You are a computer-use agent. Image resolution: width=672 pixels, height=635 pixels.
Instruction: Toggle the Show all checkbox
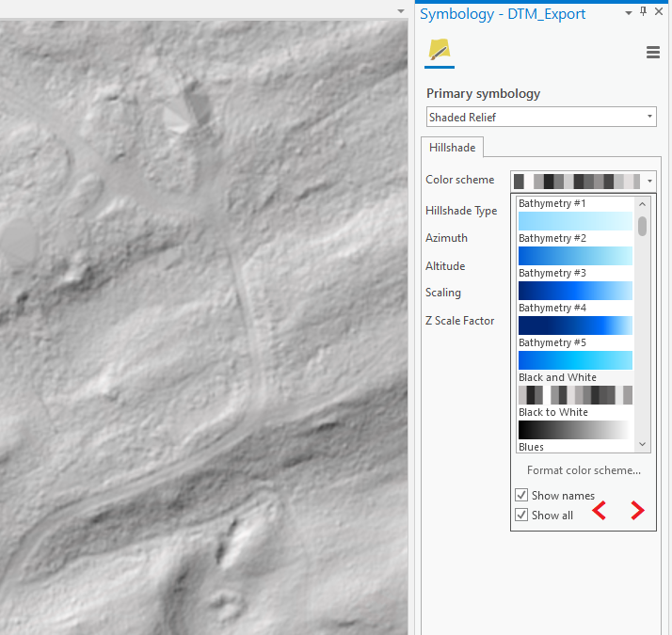(x=521, y=515)
